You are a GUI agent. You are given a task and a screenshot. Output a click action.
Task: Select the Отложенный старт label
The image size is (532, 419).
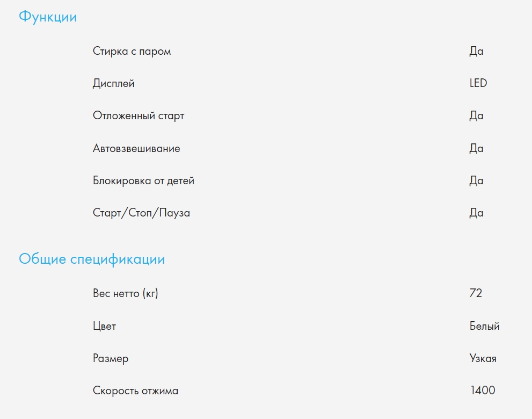pos(139,116)
